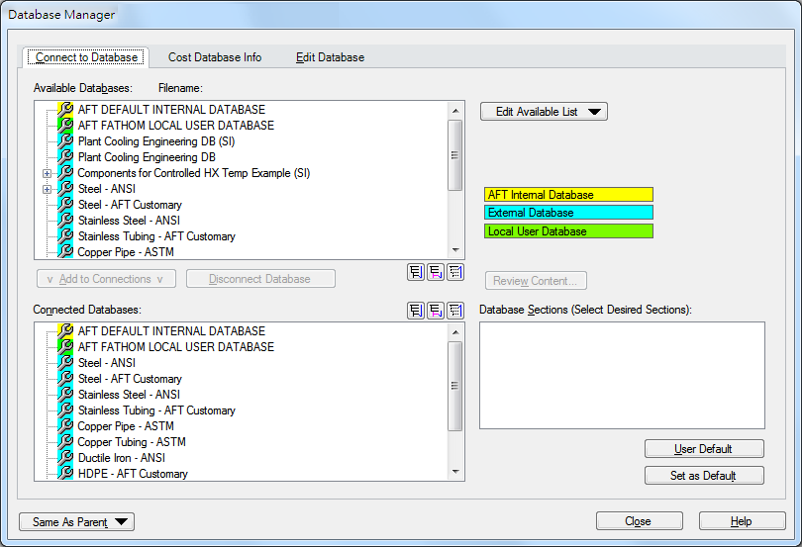Image resolution: width=802 pixels, height=547 pixels.
Task: Click expand-one-level icon above Connected Databases list
Action: tap(435, 310)
